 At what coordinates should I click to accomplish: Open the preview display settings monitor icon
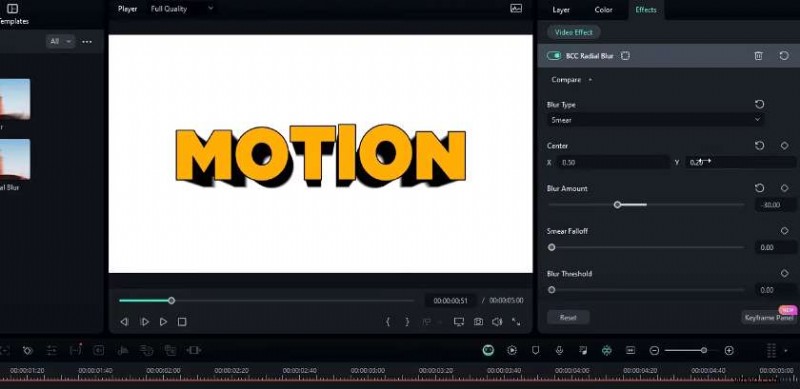459,322
